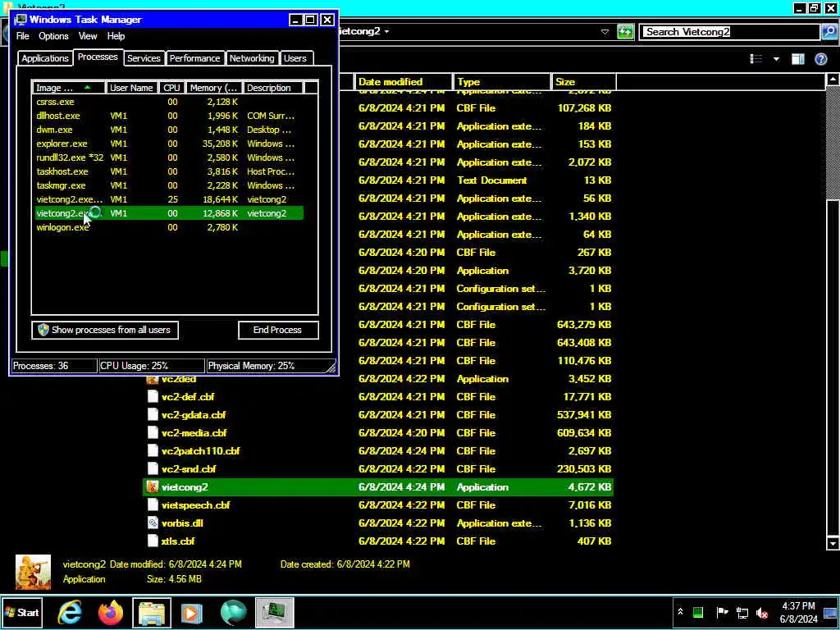Select dwm.exe process row

tap(169, 130)
